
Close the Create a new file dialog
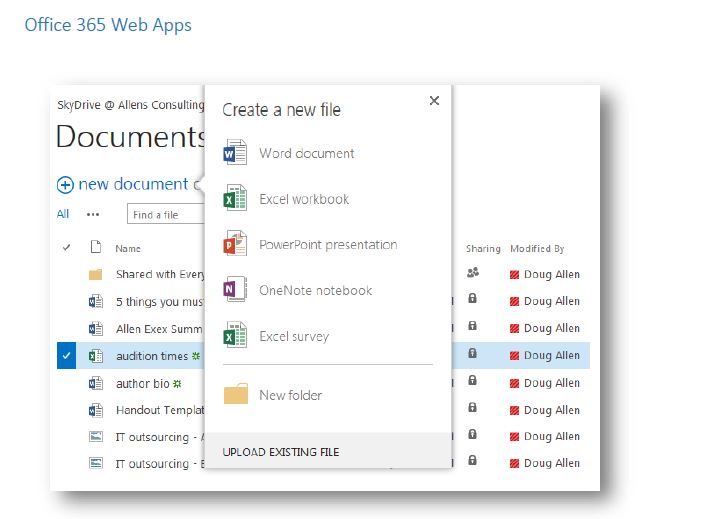coord(434,100)
